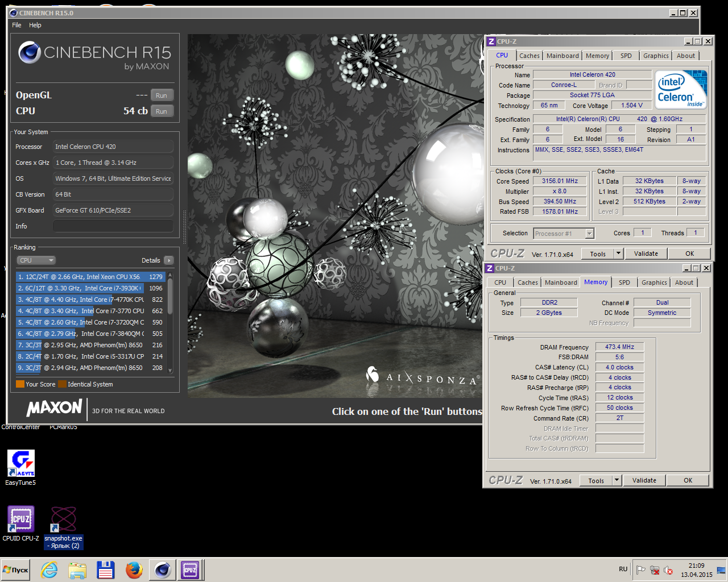Open Graphics tab in upper CPU-Z
Screen dimensions: 728x582
pos(656,56)
